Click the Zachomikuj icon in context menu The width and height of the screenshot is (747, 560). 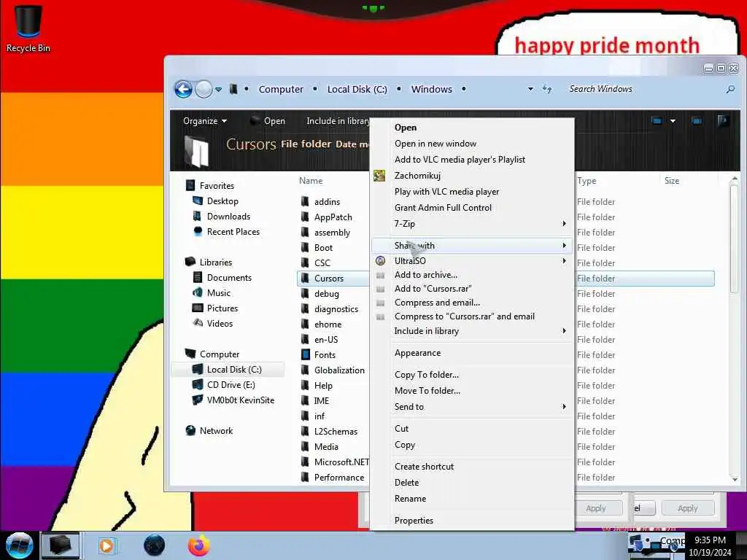(x=379, y=176)
